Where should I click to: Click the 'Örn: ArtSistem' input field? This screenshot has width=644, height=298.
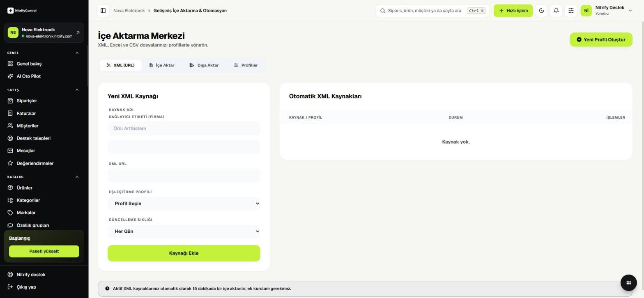click(x=184, y=128)
